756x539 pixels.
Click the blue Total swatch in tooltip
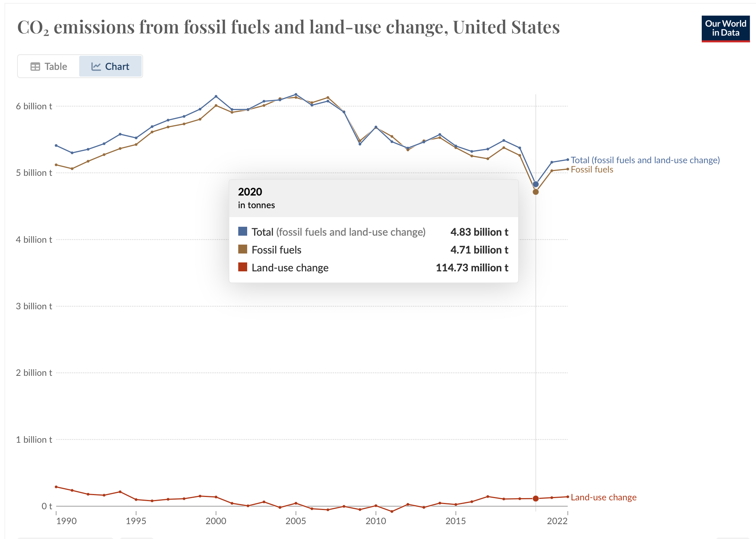pos(243,232)
